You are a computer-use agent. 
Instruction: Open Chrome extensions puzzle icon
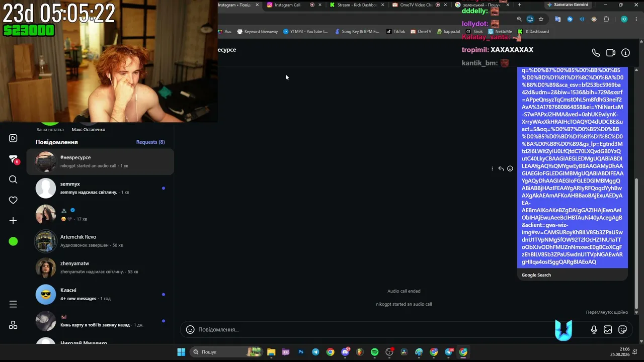tap(606, 19)
